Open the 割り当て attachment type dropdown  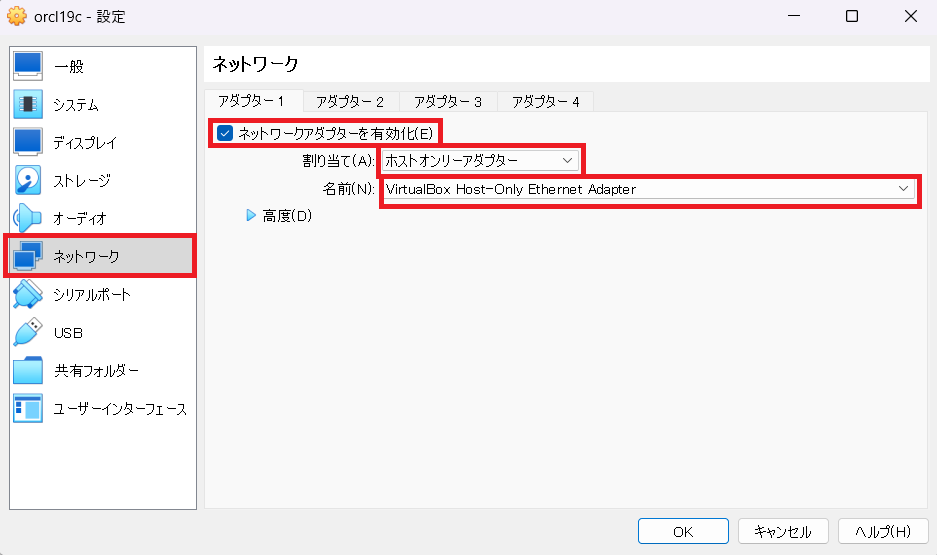pyautogui.click(x=480, y=160)
